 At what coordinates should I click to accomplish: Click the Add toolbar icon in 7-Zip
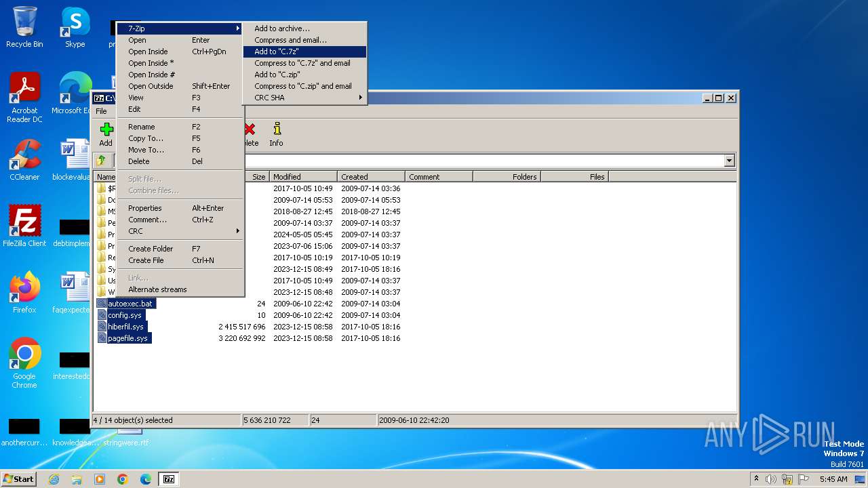[x=106, y=134]
